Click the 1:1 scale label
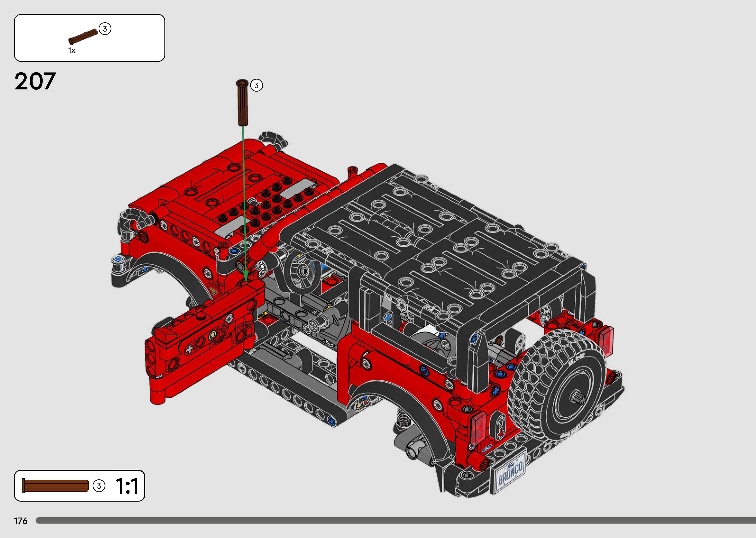Image resolution: width=756 pixels, height=538 pixels. pyautogui.click(x=127, y=486)
